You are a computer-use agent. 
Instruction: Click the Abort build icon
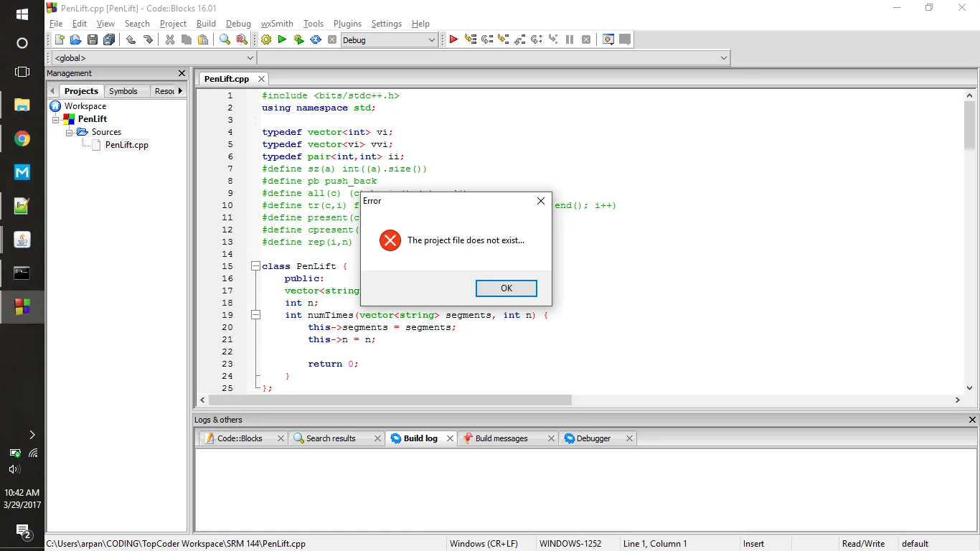[332, 40]
